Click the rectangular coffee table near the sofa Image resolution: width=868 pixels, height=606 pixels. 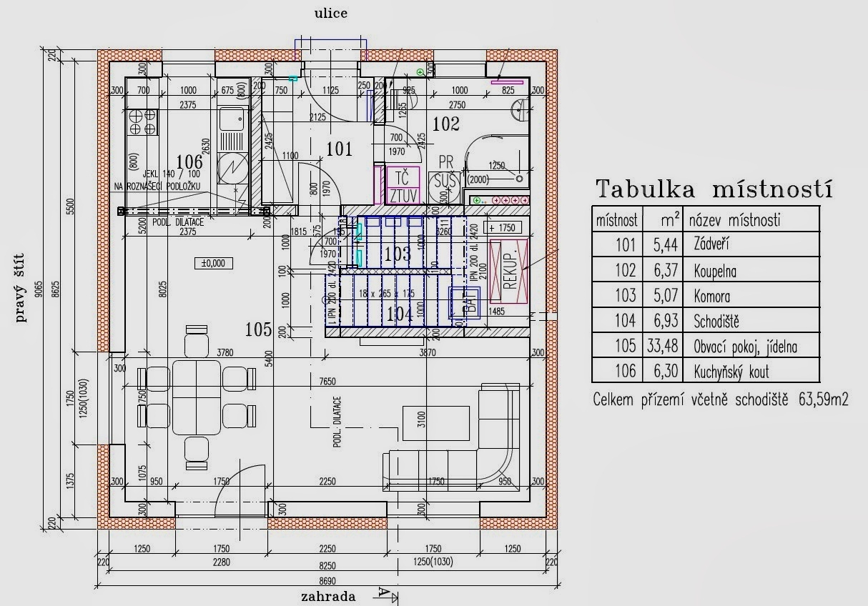point(436,422)
